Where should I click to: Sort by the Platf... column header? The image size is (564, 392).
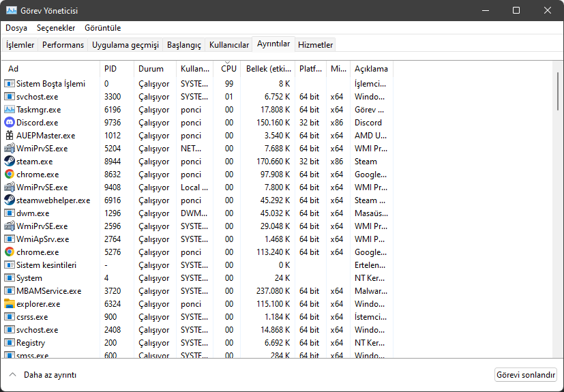point(310,69)
